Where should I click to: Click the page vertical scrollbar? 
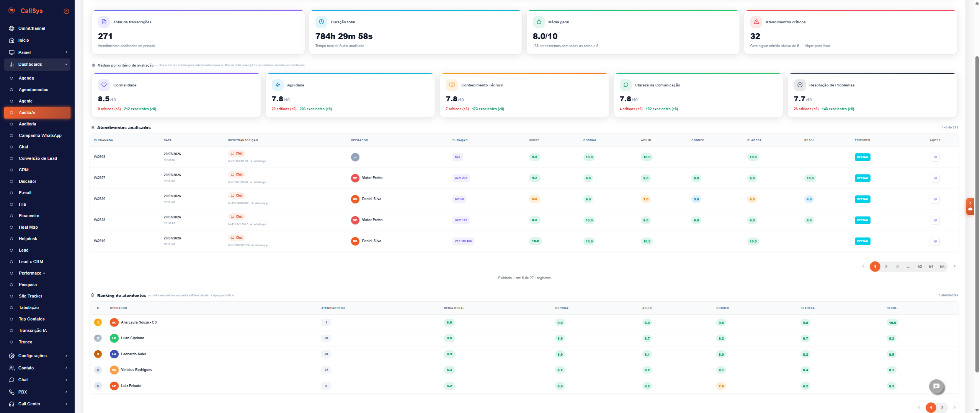[x=977, y=214]
